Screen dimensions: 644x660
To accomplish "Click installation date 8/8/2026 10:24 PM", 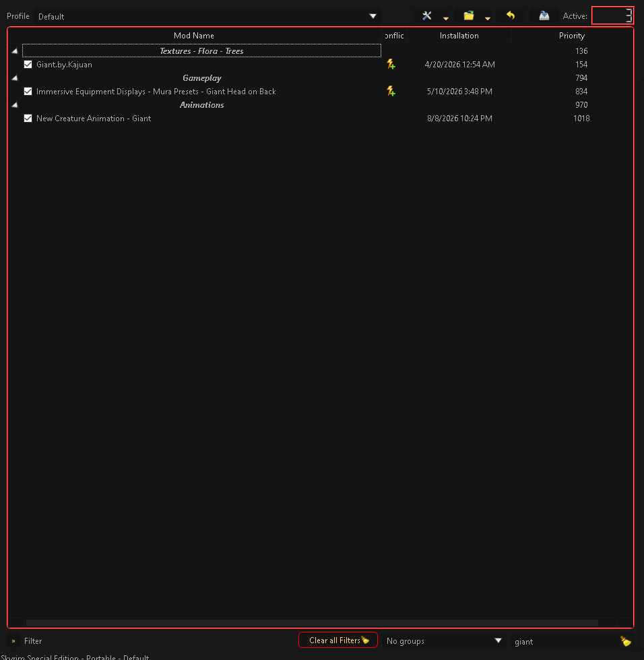I will click(459, 119).
